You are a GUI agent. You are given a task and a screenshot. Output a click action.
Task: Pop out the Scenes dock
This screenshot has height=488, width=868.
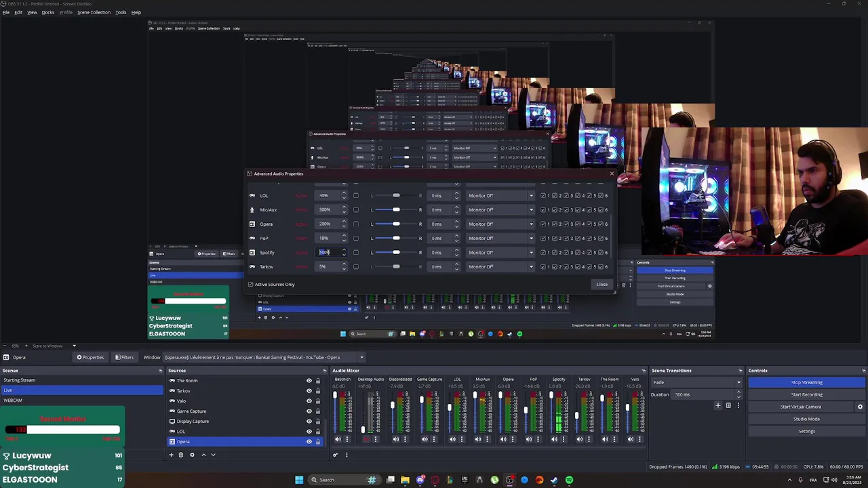[160, 371]
